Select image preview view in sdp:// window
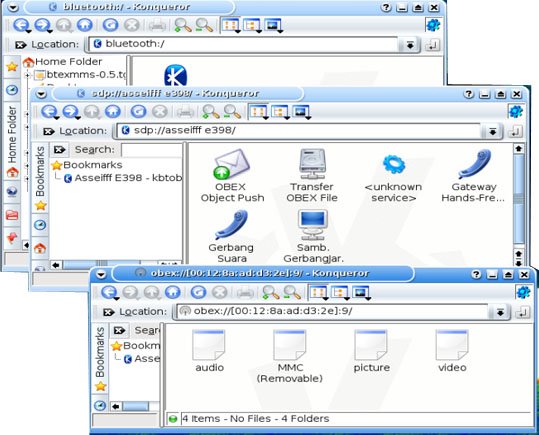 (x=301, y=112)
